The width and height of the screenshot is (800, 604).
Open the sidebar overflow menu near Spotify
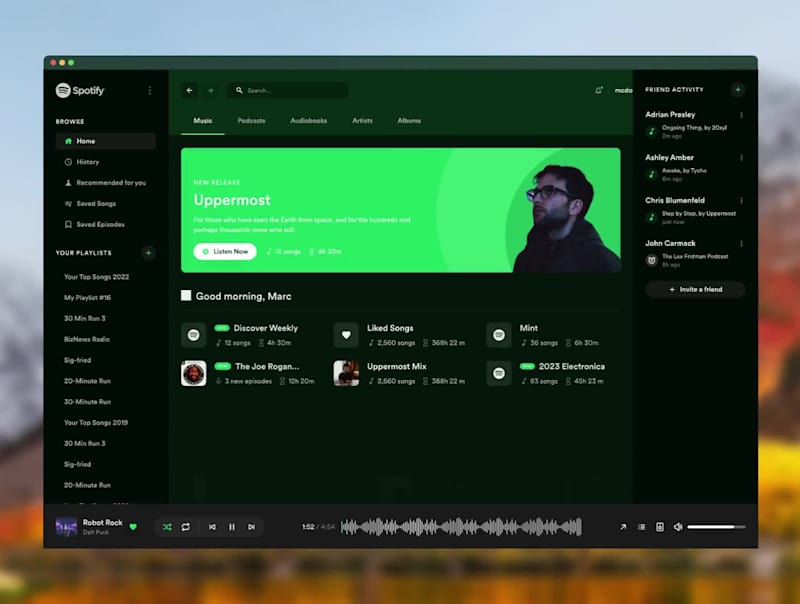150,90
